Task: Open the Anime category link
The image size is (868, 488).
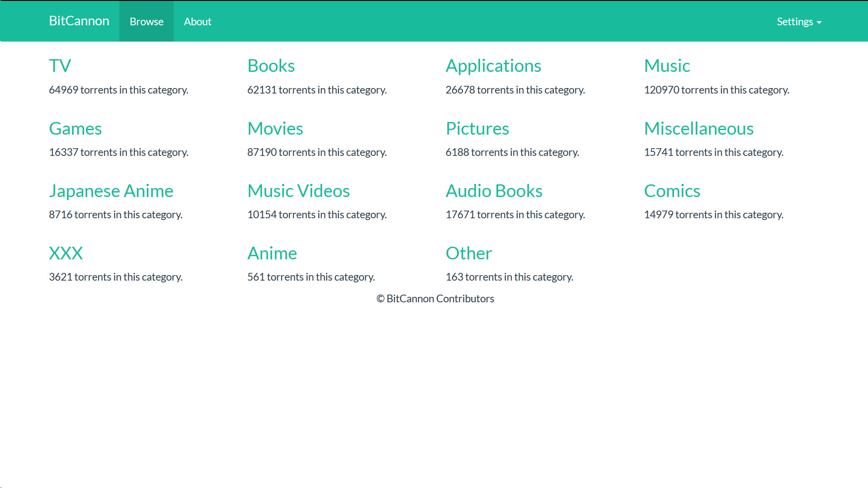Action: 272,253
